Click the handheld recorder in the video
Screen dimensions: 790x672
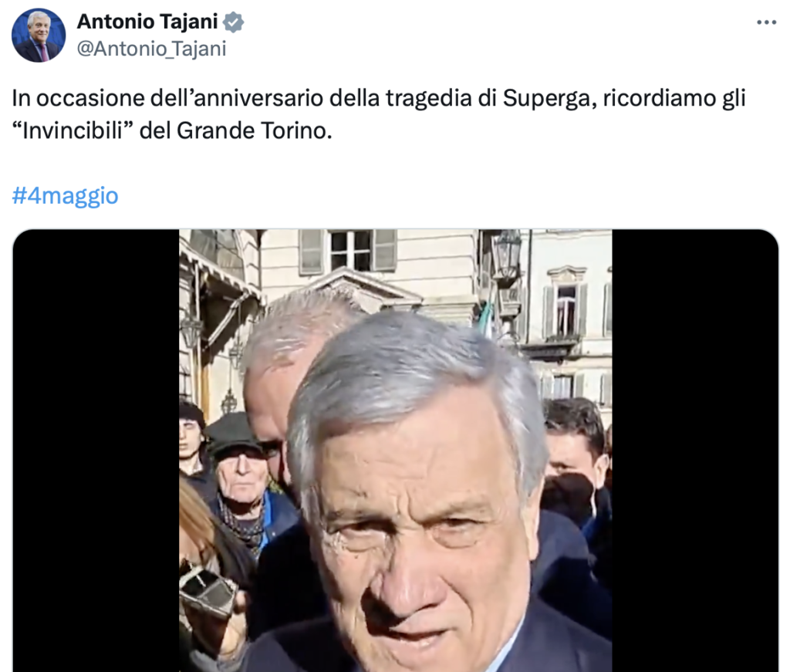tap(208, 590)
